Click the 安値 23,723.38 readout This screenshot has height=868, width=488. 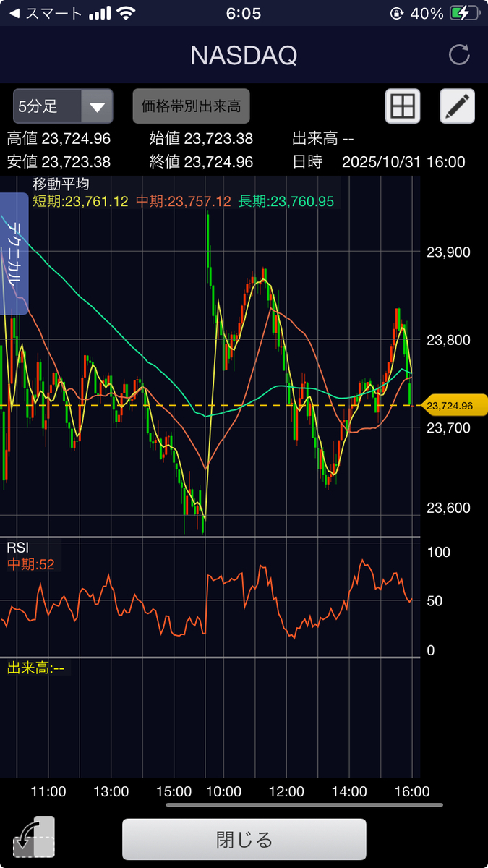click(59, 162)
